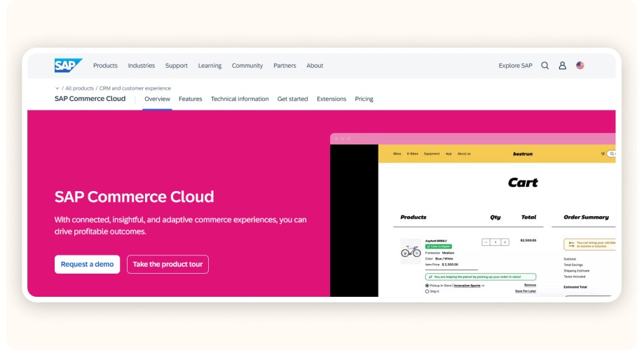Click the Remove link in the cart
The height and width of the screenshot is (350, 644).
pyautogui.click(x=530, y=285)
